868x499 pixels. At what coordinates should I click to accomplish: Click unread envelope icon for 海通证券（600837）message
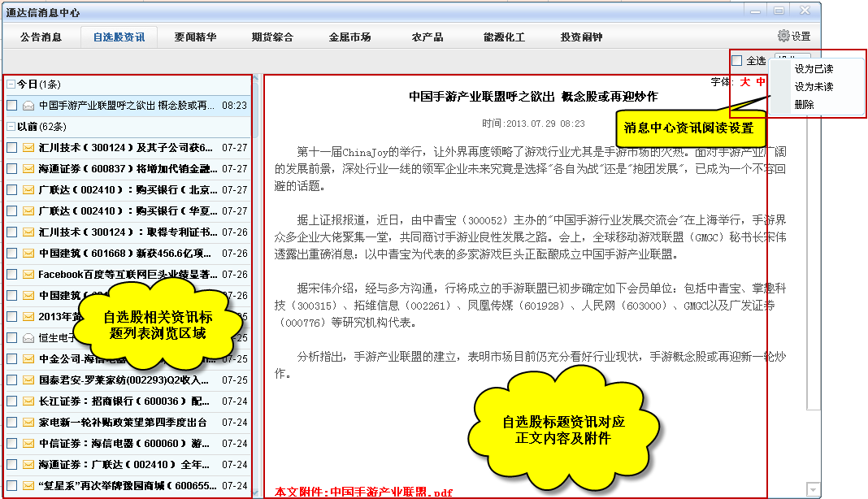point(28,169)
